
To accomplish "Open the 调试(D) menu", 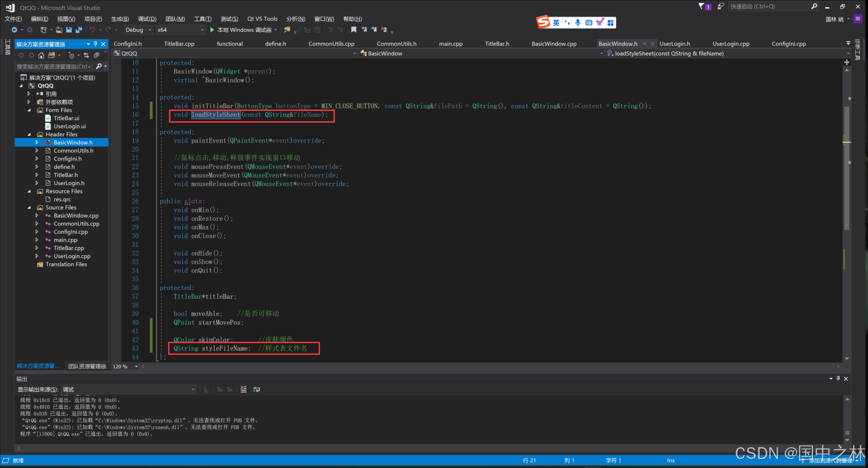I will pos(147,18).
